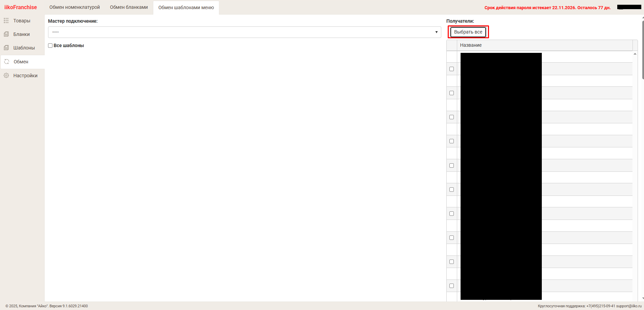Tick the first recipient row checkbox

pos(451,69)
